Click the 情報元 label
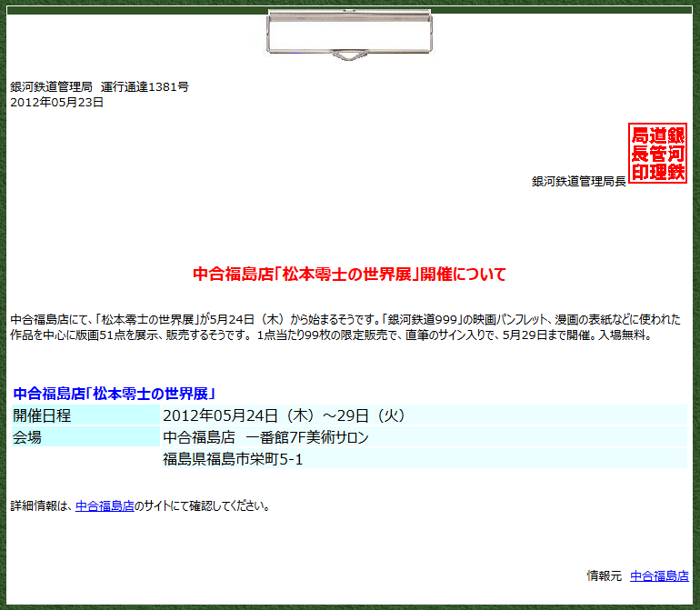 604,576
